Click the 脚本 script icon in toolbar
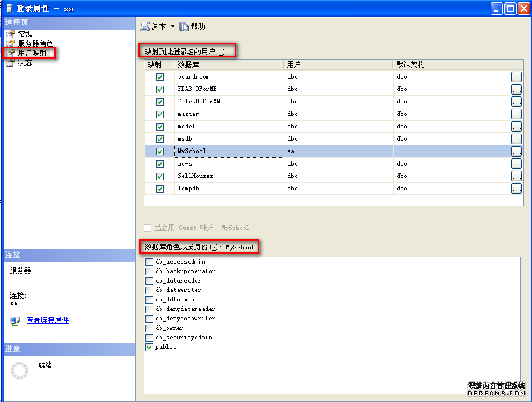Screen dimensions: 532x402 (x=145, y=26)
